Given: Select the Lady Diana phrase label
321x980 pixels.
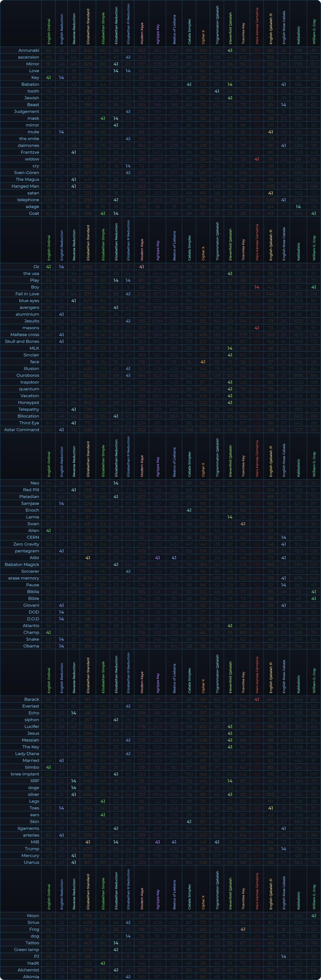Looking at the screenshot, I should click(27, 754).
